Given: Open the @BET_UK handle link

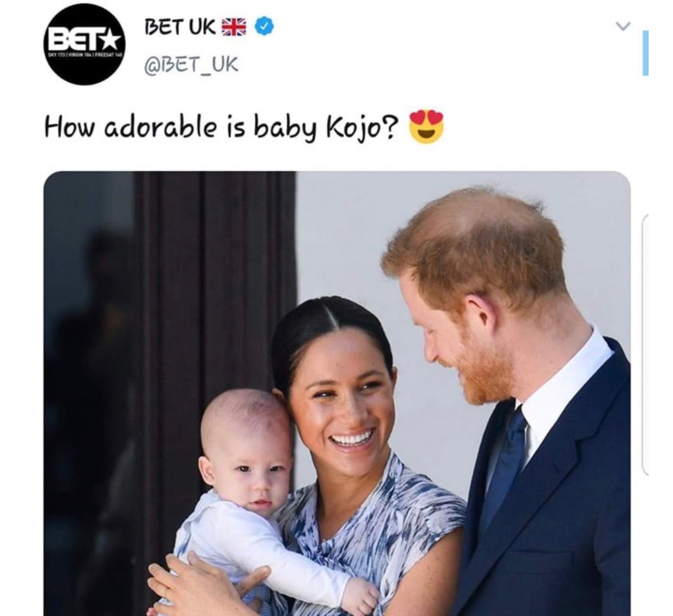Looking at the screenshot, I should (x=191, y=65).
